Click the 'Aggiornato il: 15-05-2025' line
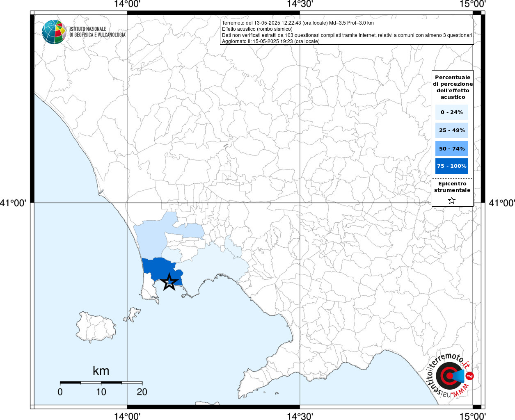 tap(271, 41)
